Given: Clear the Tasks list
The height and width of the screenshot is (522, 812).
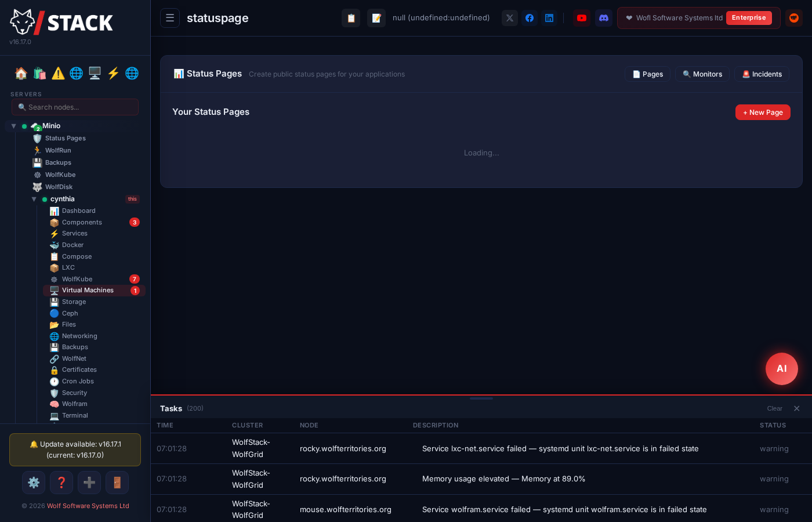Looking at the screenshot, I should (x=774, y=408).
